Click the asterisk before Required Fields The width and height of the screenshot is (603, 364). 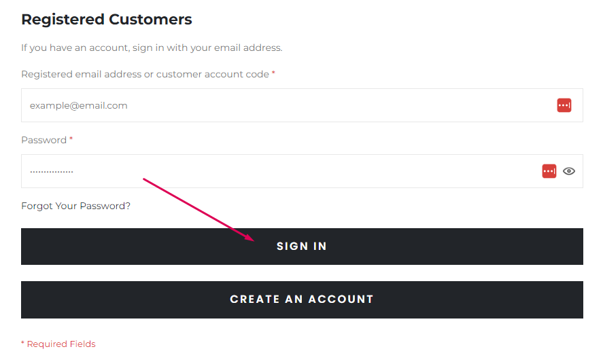tap(22, 343)
